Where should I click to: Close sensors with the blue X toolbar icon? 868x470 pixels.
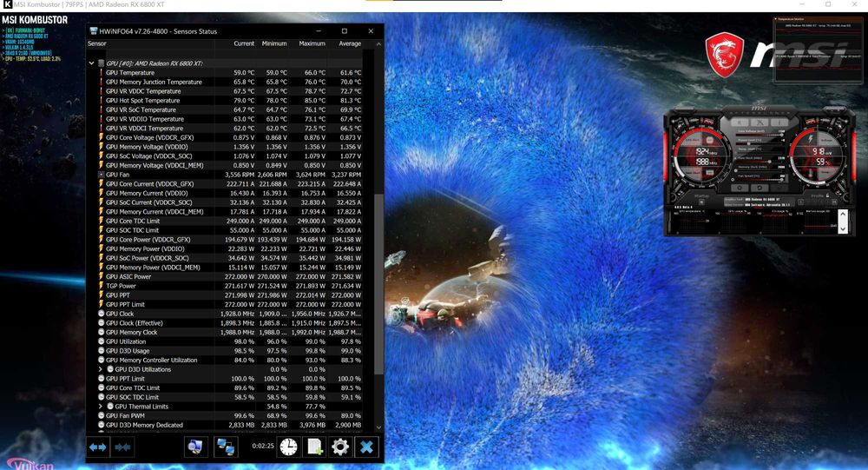366,447
